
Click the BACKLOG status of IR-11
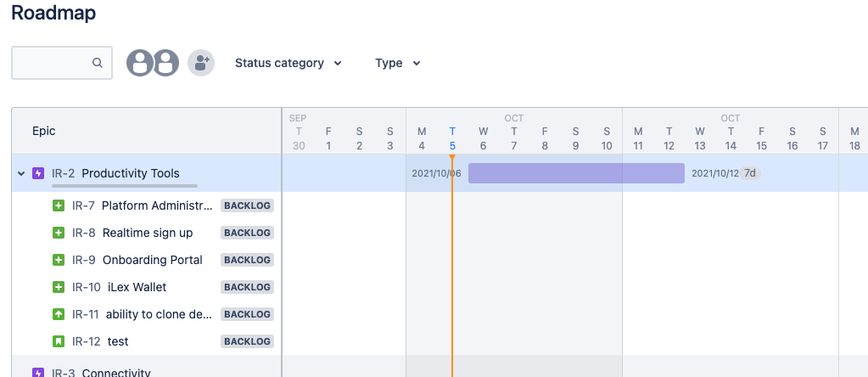click(x=248, y=314)
